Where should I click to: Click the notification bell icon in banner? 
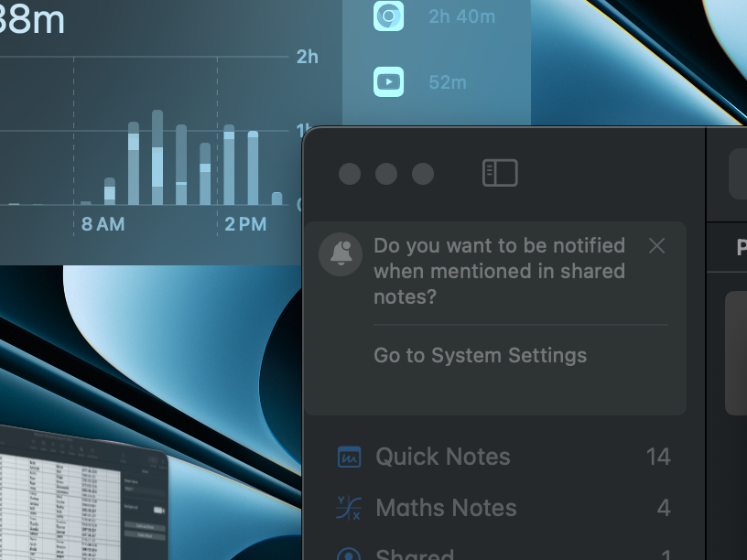coord(341,253)
